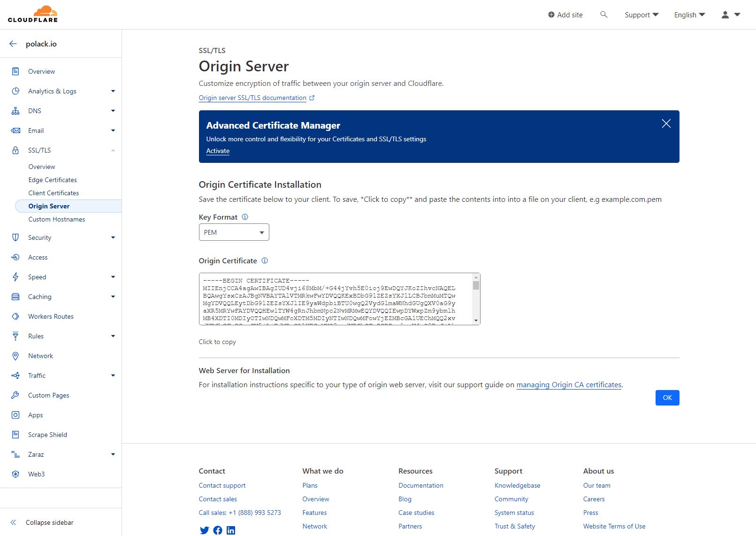Activate Advanced Certificate Manager link
756x536 pixels.
pos(218,151)
